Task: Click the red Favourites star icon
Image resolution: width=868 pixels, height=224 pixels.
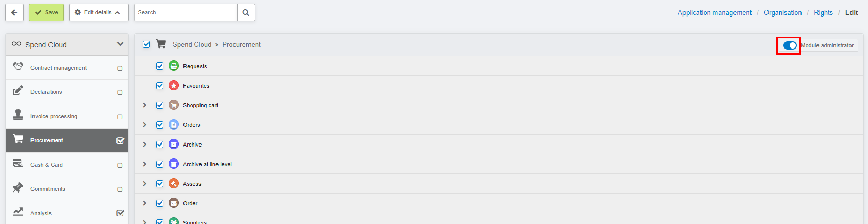Action: pos(174,86)
